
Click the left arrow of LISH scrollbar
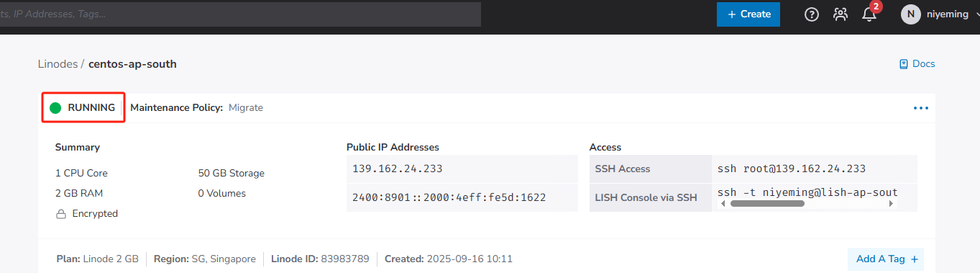pyautogui.click(x=723, y=204)
